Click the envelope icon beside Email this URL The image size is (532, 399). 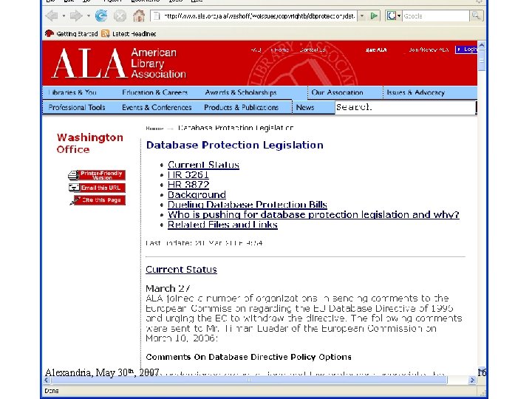(74, 187)
